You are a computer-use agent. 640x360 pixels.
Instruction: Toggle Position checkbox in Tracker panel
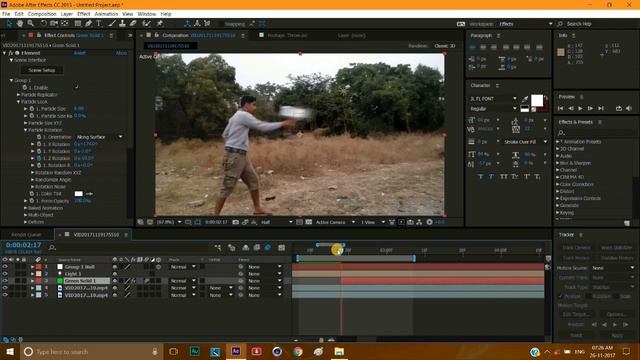(x=560, y=296)
